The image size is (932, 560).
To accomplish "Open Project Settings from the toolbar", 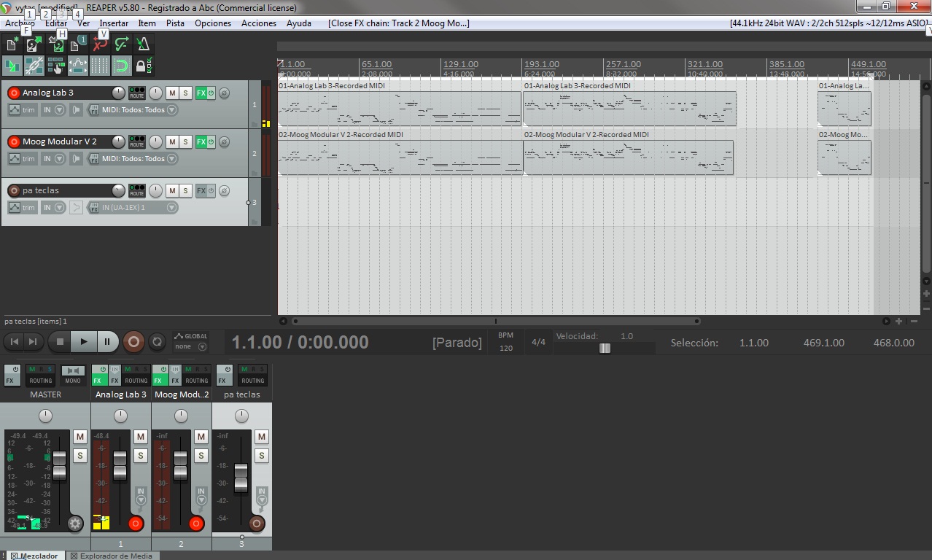I will 77,44.
